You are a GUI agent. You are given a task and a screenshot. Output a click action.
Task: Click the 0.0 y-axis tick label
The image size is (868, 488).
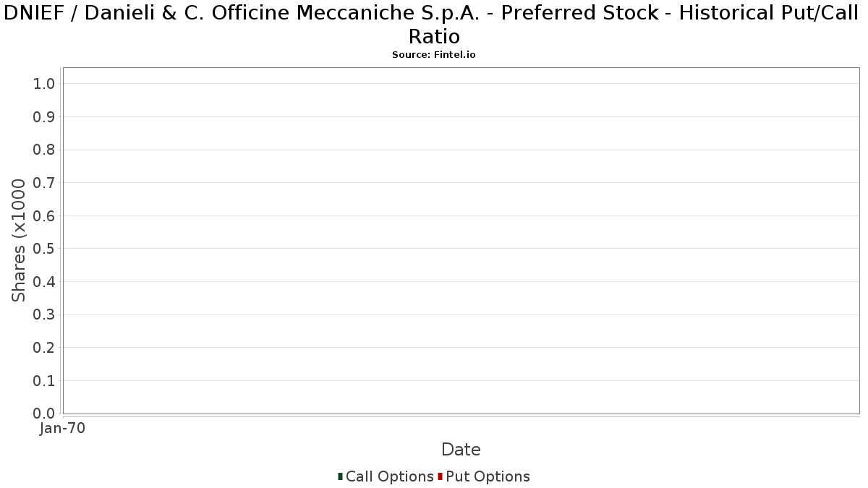tap(44, 414)
